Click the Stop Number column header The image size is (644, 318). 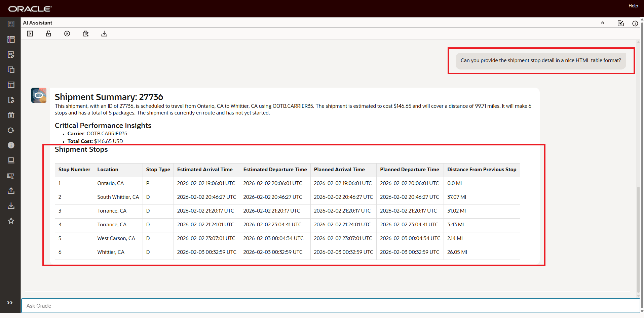coord(74,170)
